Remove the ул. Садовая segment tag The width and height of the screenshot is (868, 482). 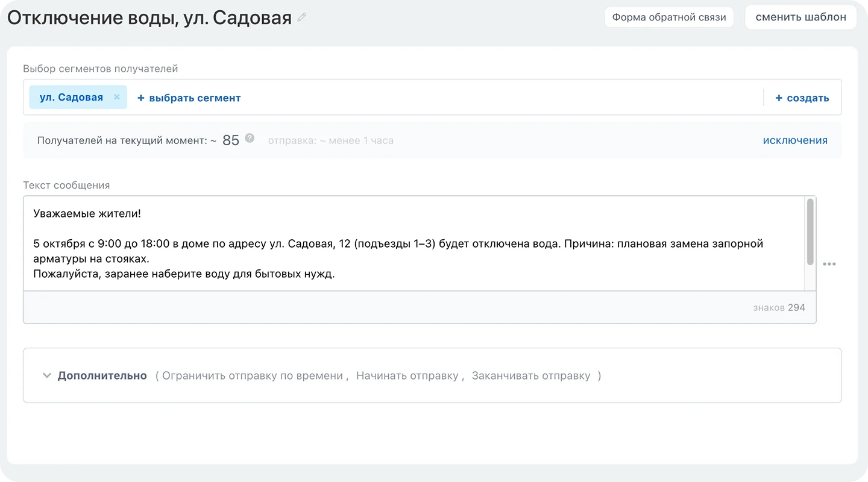[x=117, y=97]
